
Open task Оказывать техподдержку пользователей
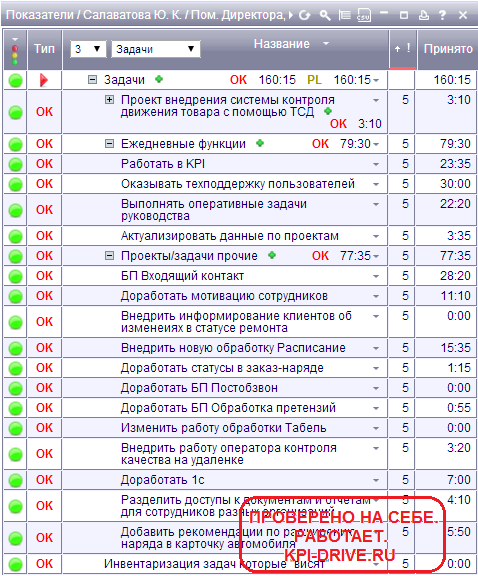(238, 184)
